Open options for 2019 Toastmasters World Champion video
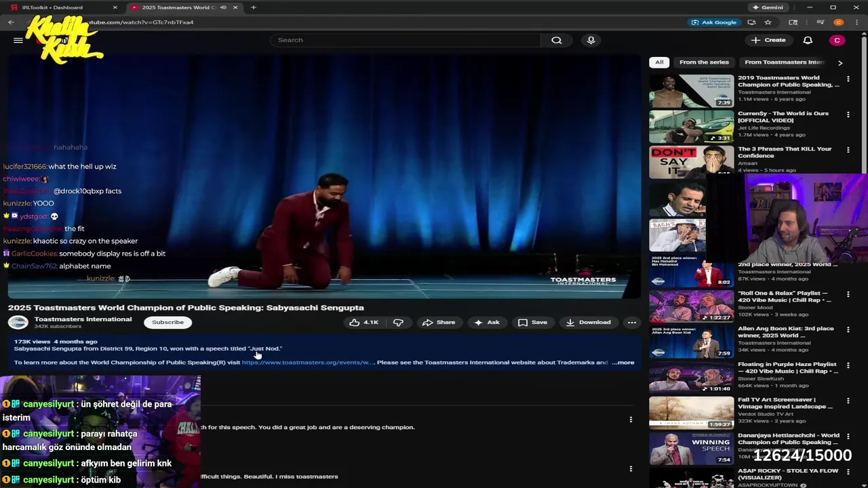This screenshot has height=488, width=868. 848,78
